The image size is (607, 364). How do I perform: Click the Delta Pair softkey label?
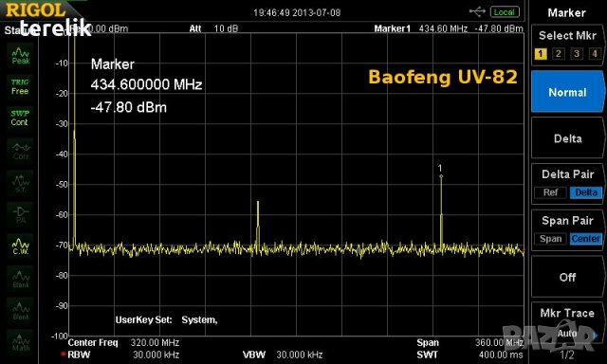[x=567, y=174]
